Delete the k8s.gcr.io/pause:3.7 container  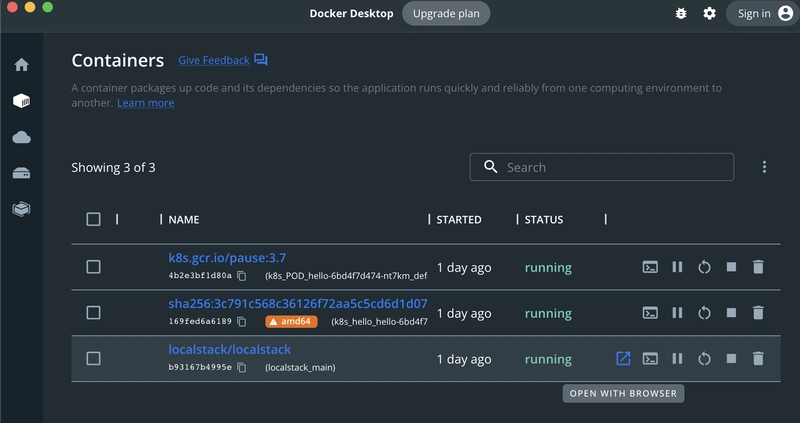[x=758, y=267]
